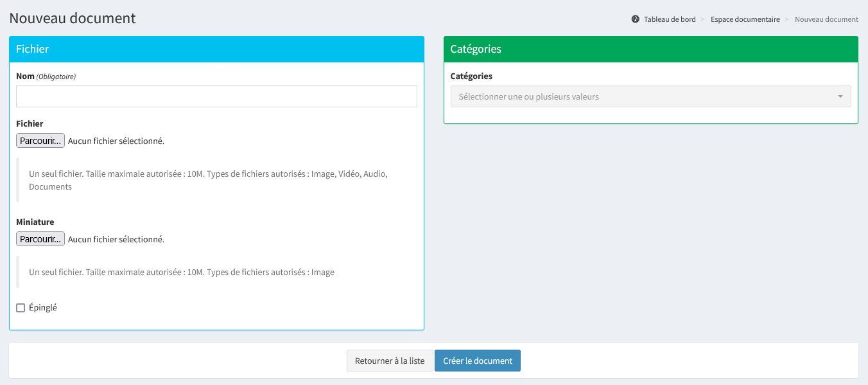868x385 pixels.
Task: Open the Tableau de bord breadcrumb link
Action: (x=670, y=19)
